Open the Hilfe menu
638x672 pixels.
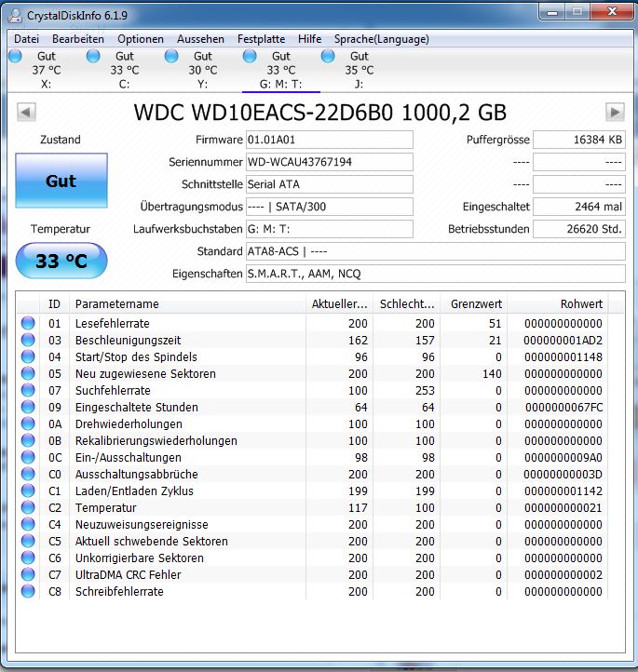click(x=309, y=39)
